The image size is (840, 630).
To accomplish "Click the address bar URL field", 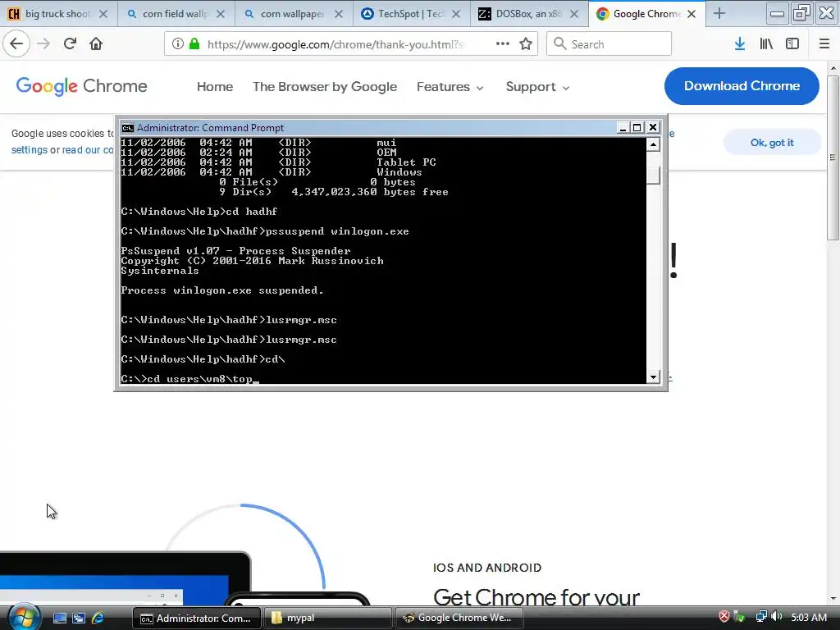I will click(335, 44).
